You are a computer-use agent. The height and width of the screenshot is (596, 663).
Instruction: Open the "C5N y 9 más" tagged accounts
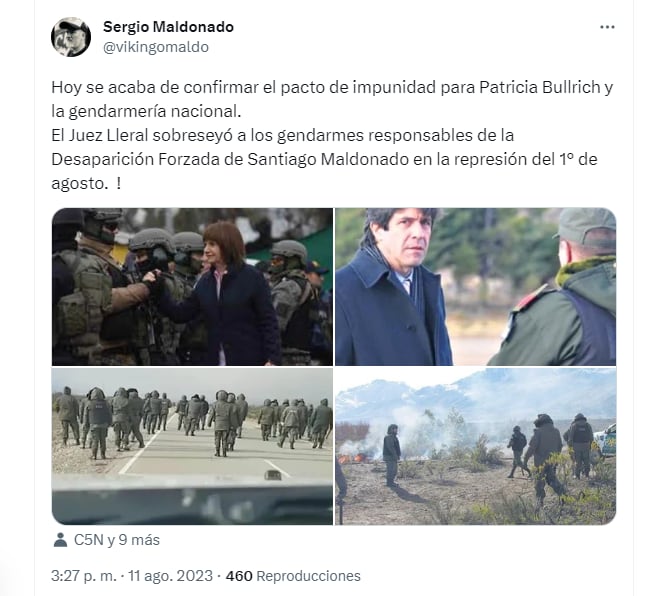(x=117, y=540)
